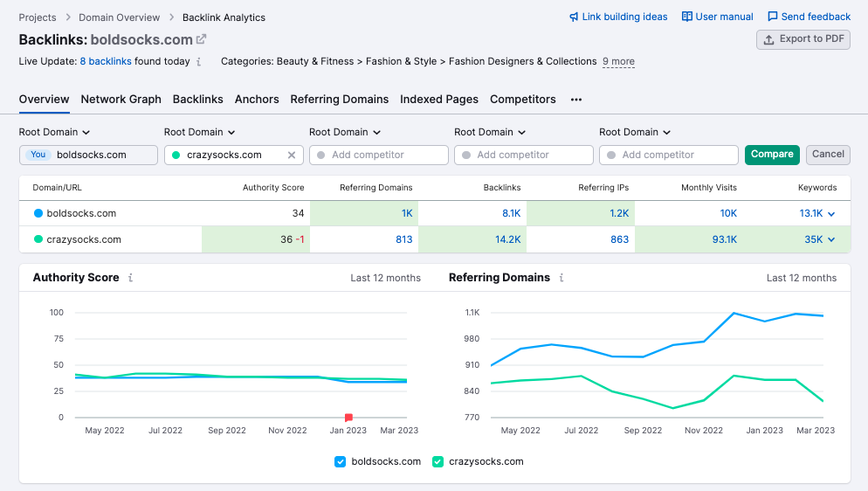Open Root Domain dropdown above first empty competitor
This screenshot has height=491, width=868.
345,132
